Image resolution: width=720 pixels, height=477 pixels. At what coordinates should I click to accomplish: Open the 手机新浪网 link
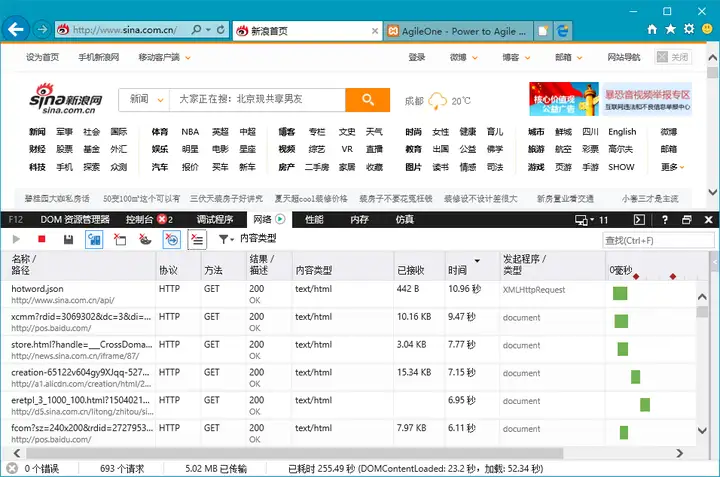click(x=98, y=57)
